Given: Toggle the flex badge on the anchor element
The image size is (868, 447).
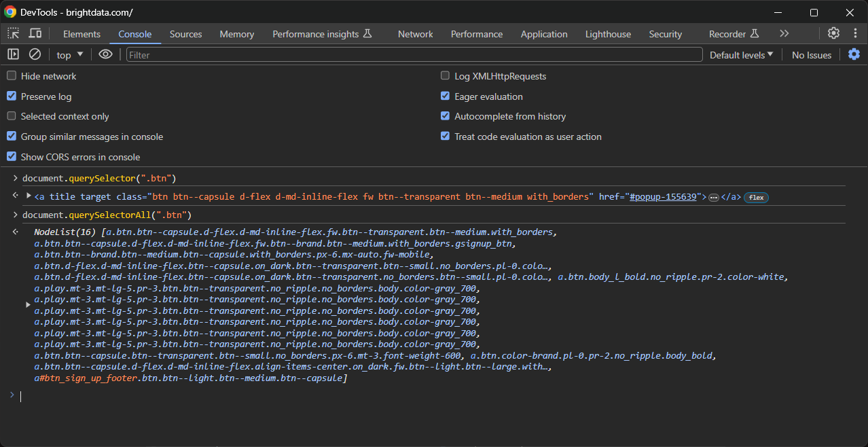Looking at the screenshot, I should coord(755,197).
